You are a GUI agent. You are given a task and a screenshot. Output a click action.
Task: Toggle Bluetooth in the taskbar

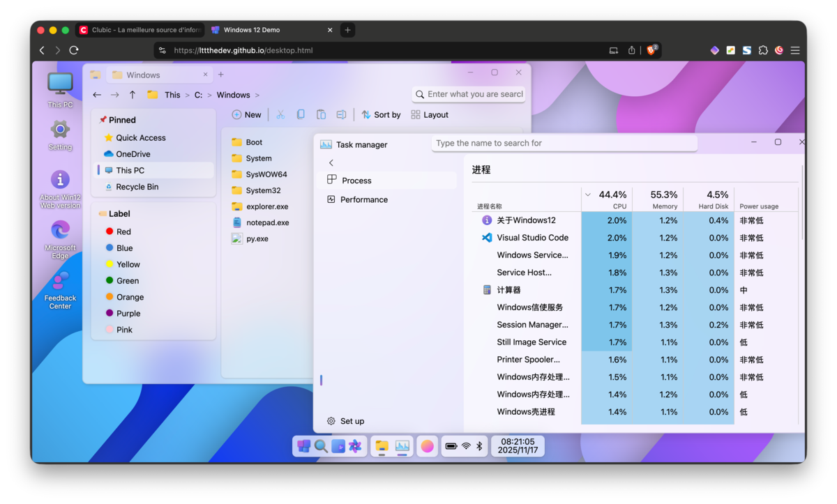click(479, 446)
